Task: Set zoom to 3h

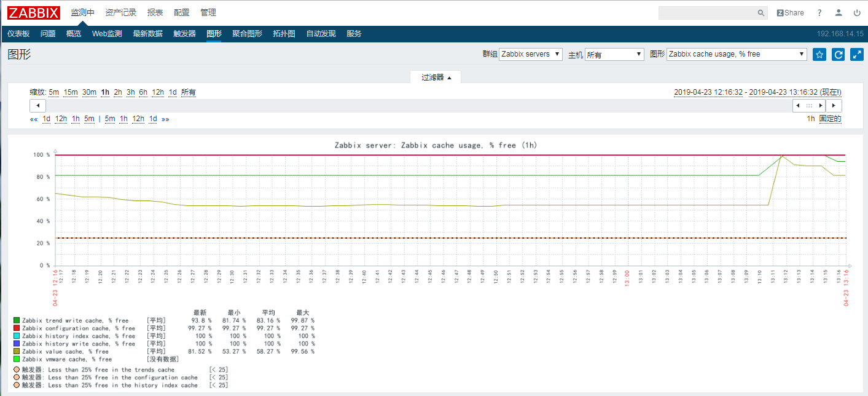Action: click(131, 92)
